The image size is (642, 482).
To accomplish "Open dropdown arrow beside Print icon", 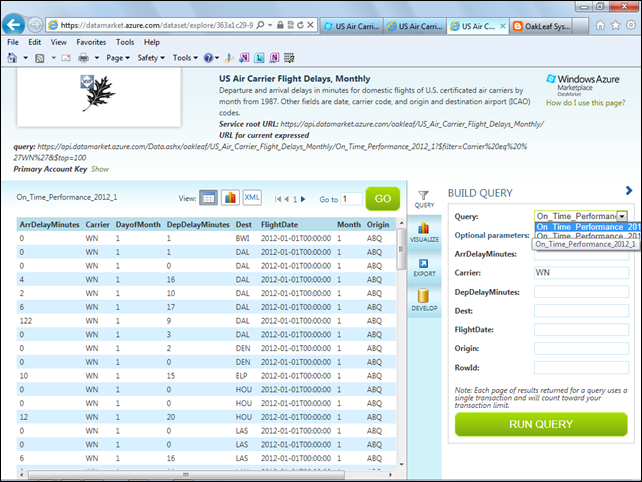I will pyautogui.click(x=97, y=58).
